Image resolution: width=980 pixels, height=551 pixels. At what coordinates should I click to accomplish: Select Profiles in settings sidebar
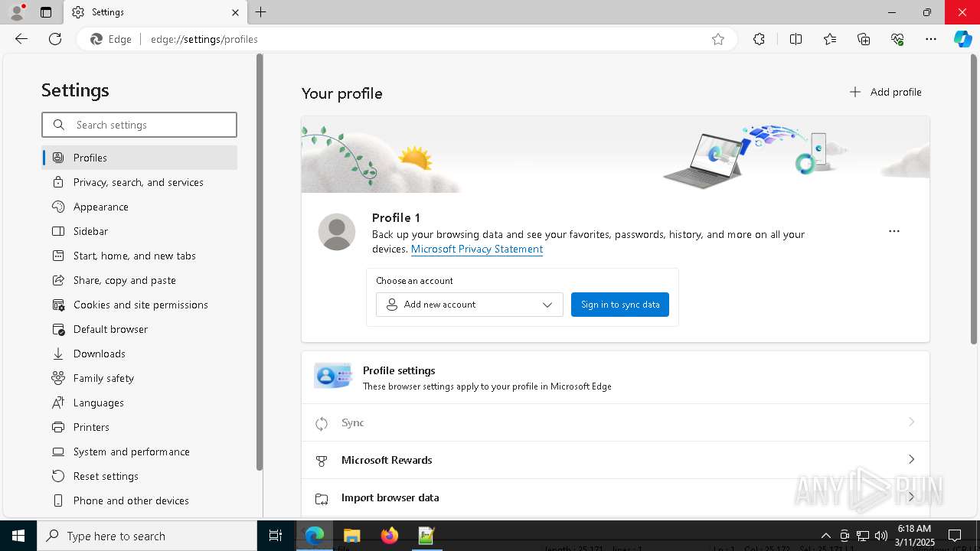coord(139,158)
